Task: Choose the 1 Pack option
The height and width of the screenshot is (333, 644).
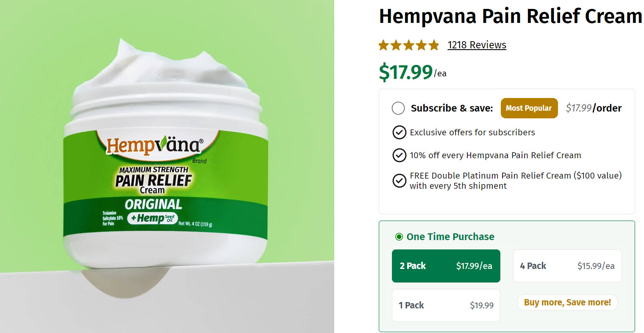Action: coord(446,305)
